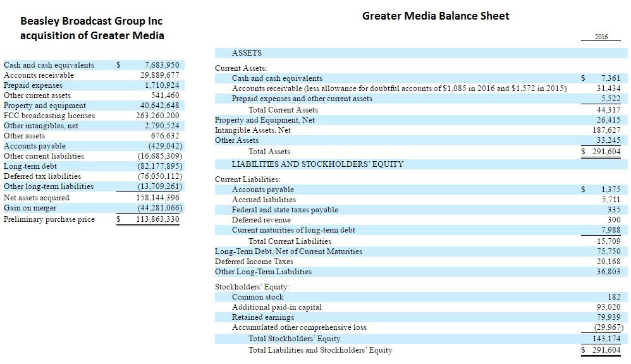Select the FCC broadcasting licenses row label
The height and width of the screenshot is (364, 631).
(x=49, y=116)
